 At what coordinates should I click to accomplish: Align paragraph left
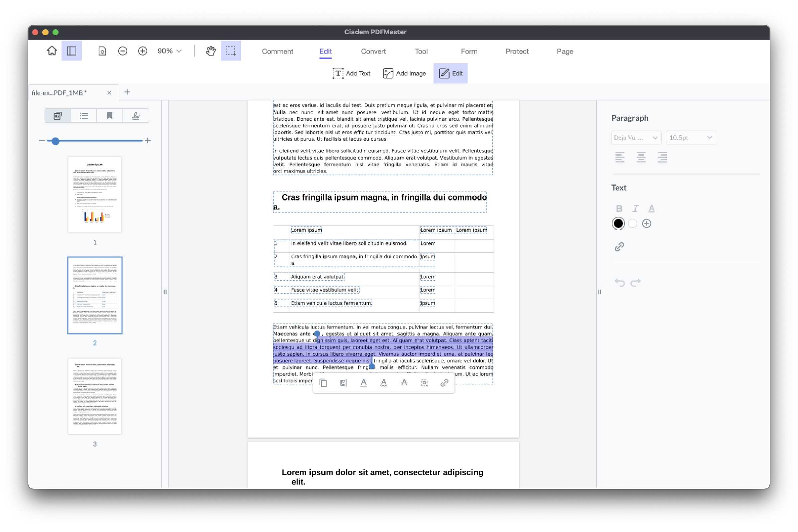620,157
